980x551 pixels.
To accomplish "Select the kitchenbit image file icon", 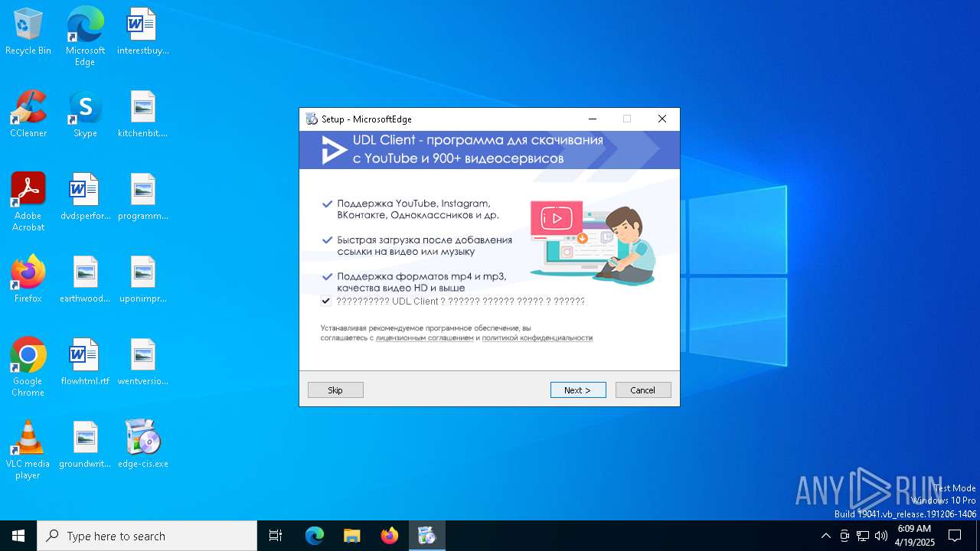I will point(142,115).
